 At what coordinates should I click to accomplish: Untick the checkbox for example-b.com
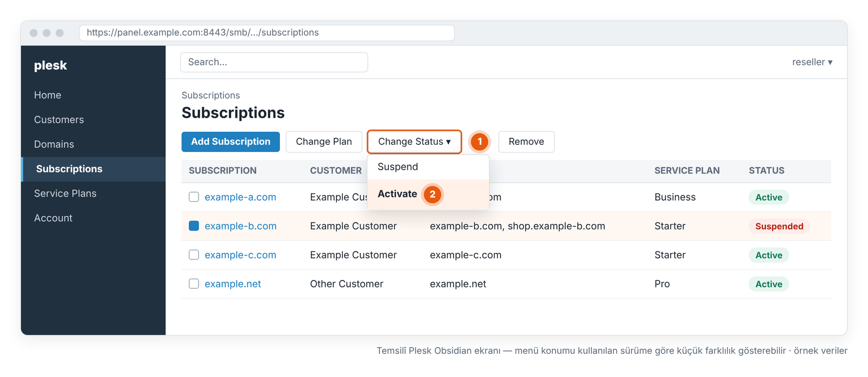click(194, 226)
